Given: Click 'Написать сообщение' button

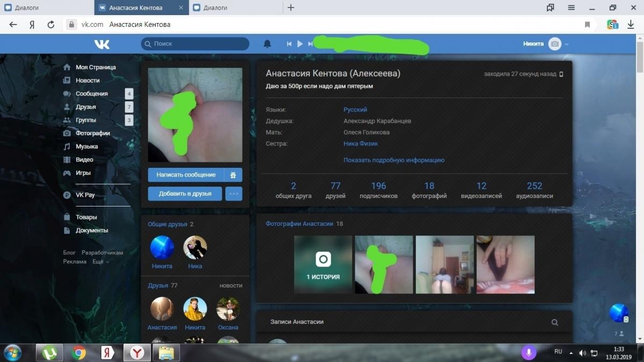Looking at the screenshot, I should pos(186,175).
